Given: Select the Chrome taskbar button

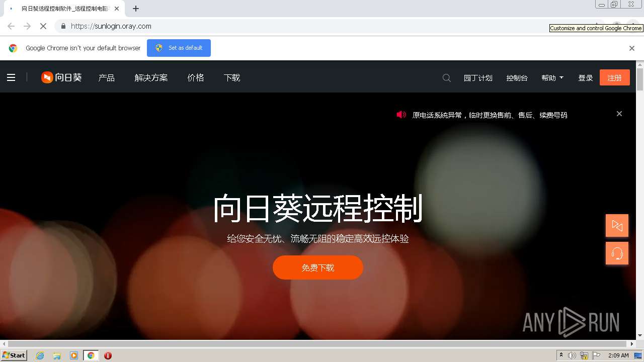Looking at the screenshot, I should tap(91, 355).
